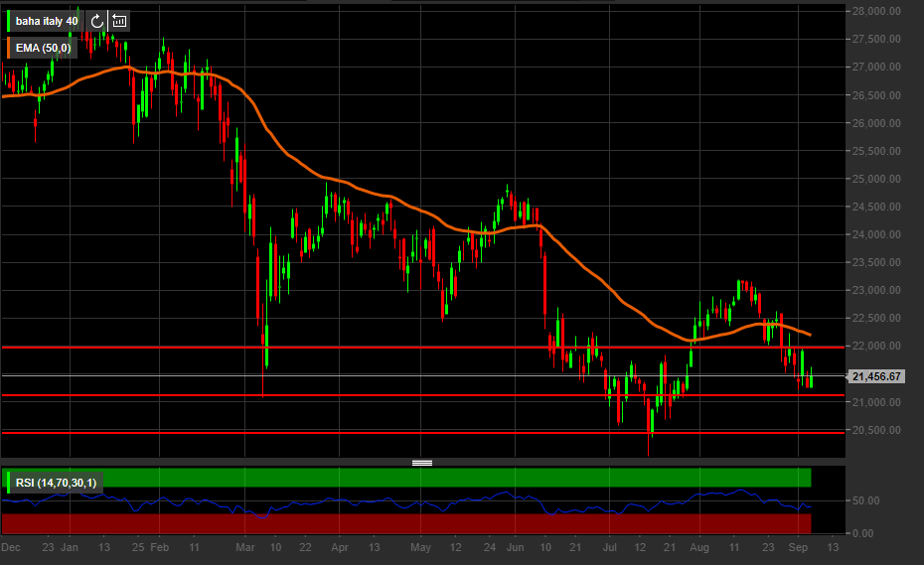
Task: Click the 24,000.00 price axis label
Action: [x=876, y=234]
